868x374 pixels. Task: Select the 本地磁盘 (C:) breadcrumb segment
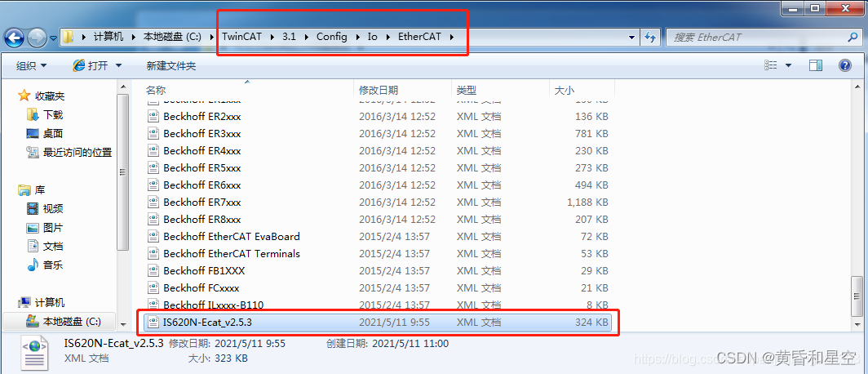tap(172, 37)
